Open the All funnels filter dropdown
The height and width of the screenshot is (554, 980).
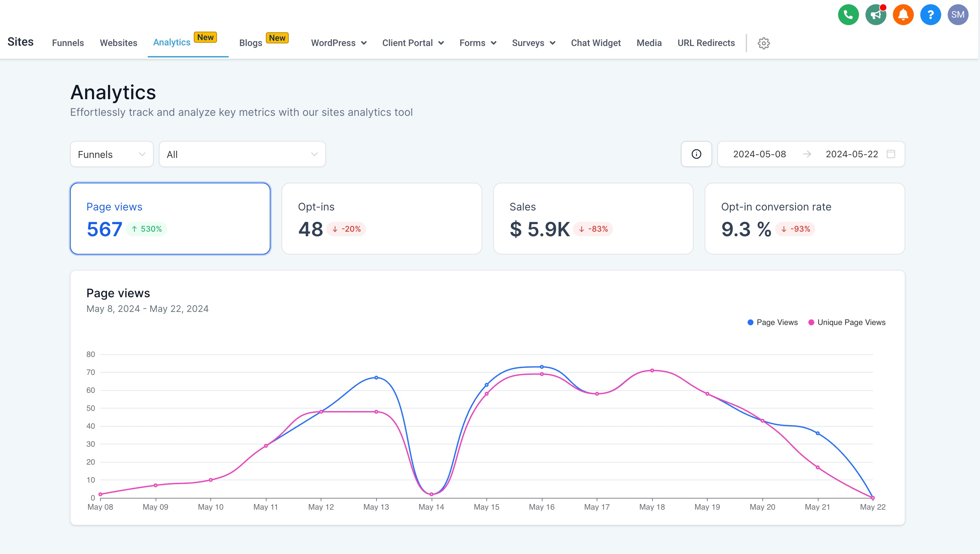coord(242,154)
